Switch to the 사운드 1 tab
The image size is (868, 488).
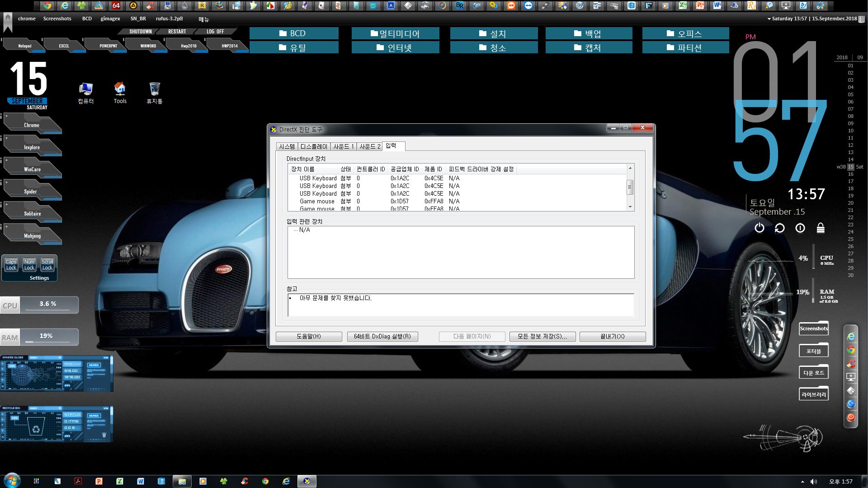[x=343, y=146]
